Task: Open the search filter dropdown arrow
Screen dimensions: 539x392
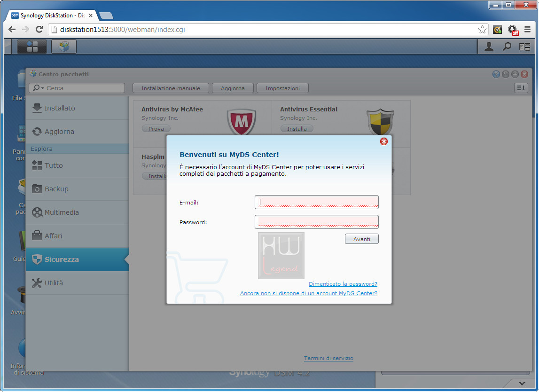Action: pos(43,88)
